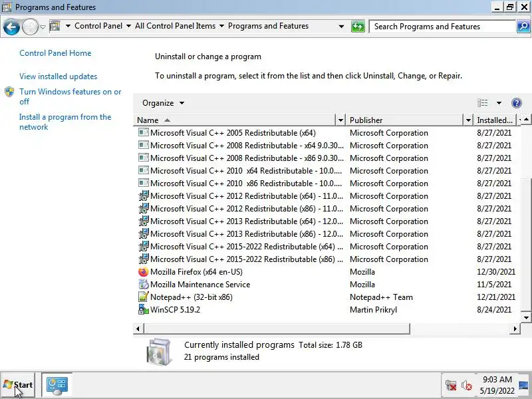Click the horizontal scrollbar left arrow

coord(138,329)
